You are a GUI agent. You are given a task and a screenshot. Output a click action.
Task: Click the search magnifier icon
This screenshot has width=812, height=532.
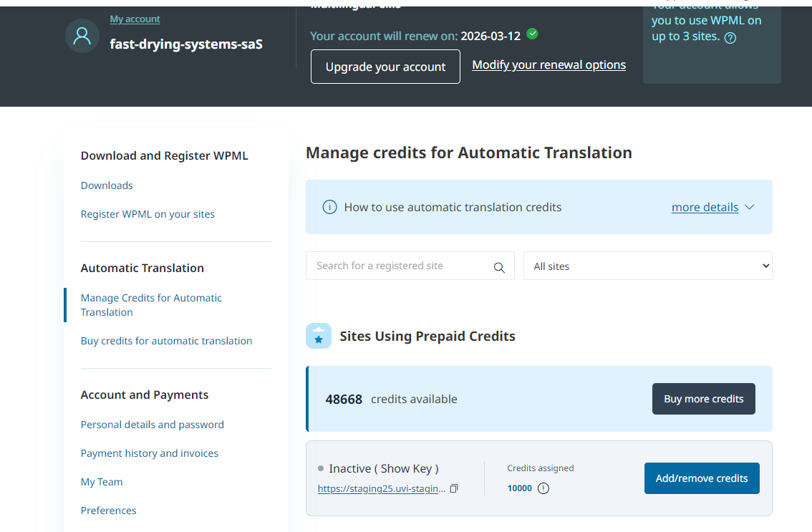[499, 267]
